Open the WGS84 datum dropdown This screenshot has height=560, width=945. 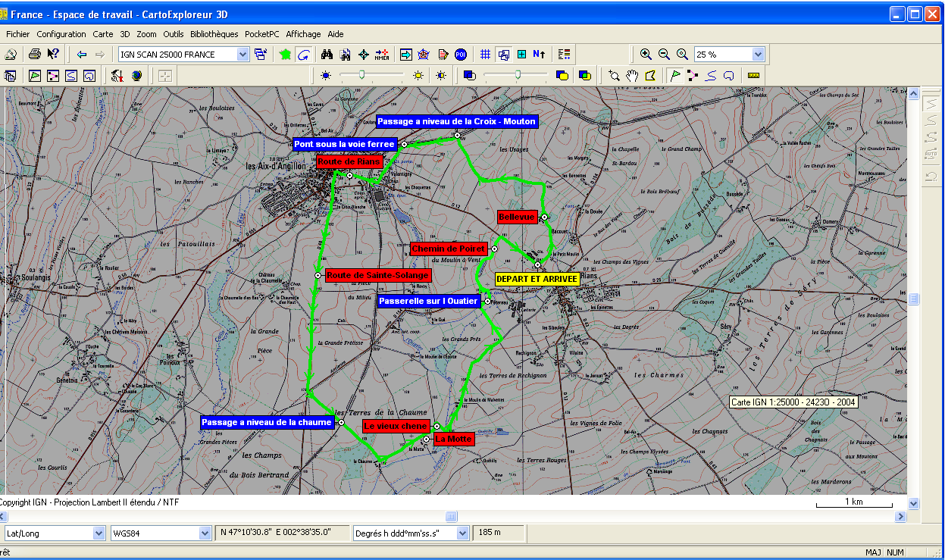(205, 533)
